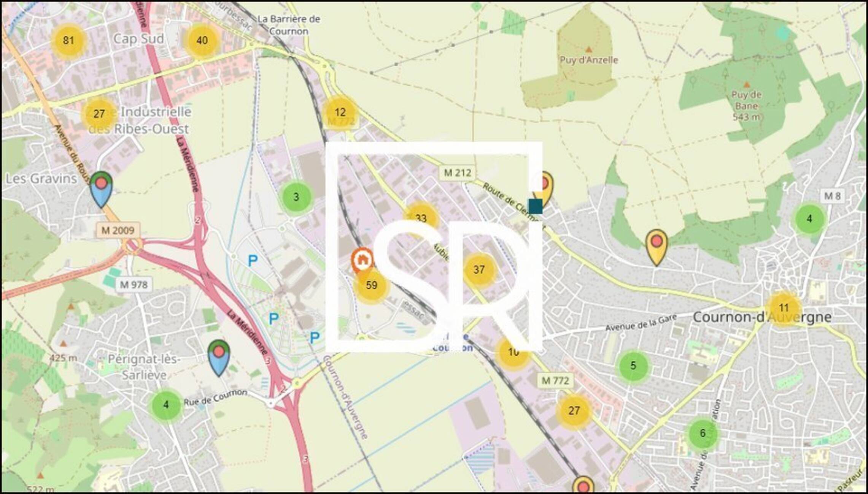Expand the 27 cluster at Ribes-Ouest industrial zone
868x494 pixels.
coord(99,114)
